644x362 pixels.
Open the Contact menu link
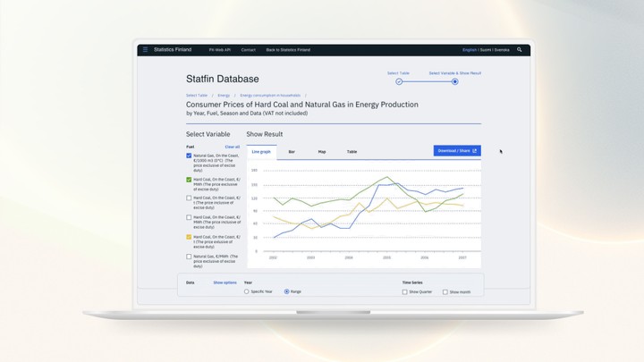click(x=248, y=50)
